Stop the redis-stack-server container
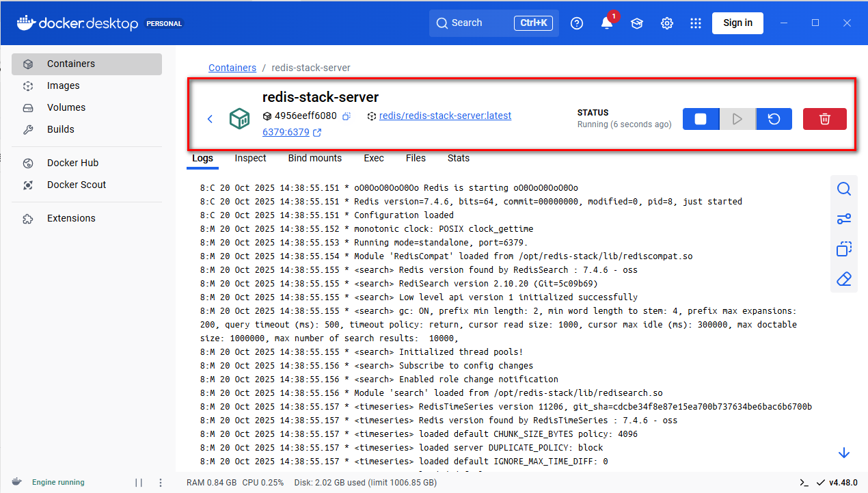868x493 pixels. 701,119
